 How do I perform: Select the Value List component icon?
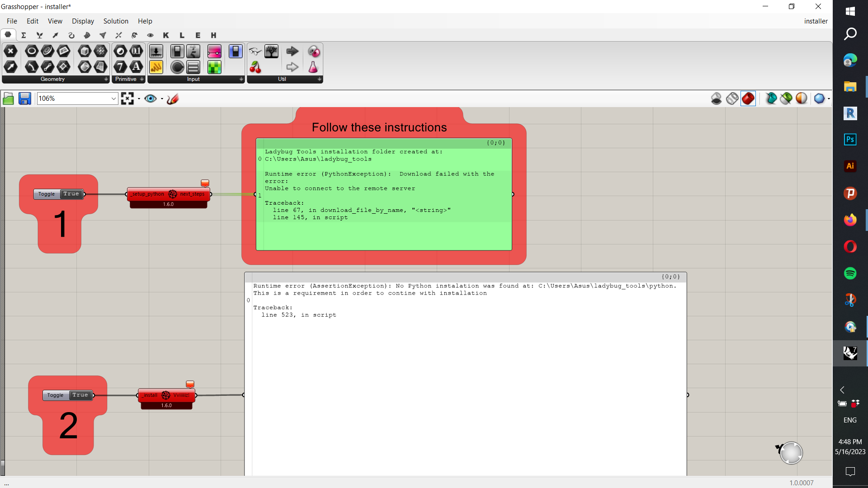pos(193,67)
